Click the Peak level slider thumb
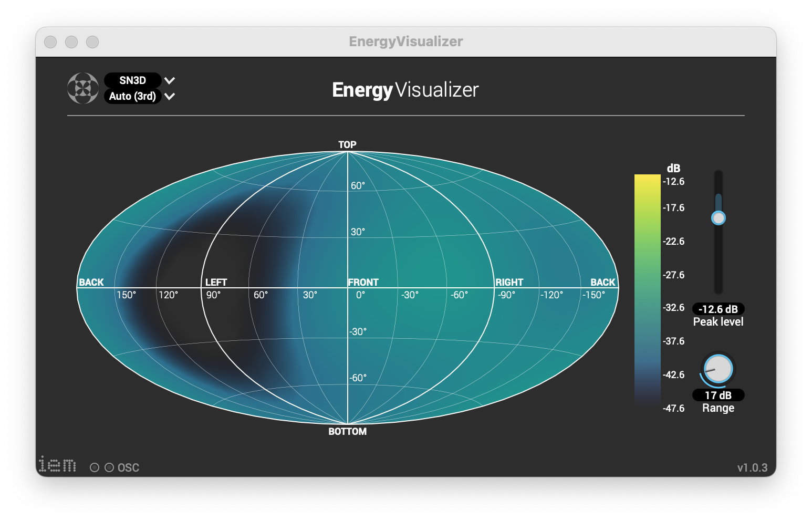This screenshot has height=521, width=812. 718,218
